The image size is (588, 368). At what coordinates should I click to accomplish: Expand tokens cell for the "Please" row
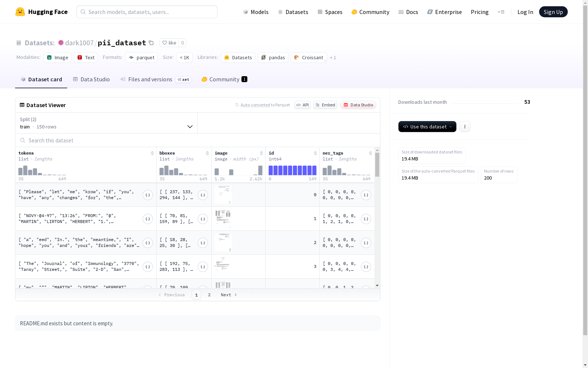pos(148,195)
